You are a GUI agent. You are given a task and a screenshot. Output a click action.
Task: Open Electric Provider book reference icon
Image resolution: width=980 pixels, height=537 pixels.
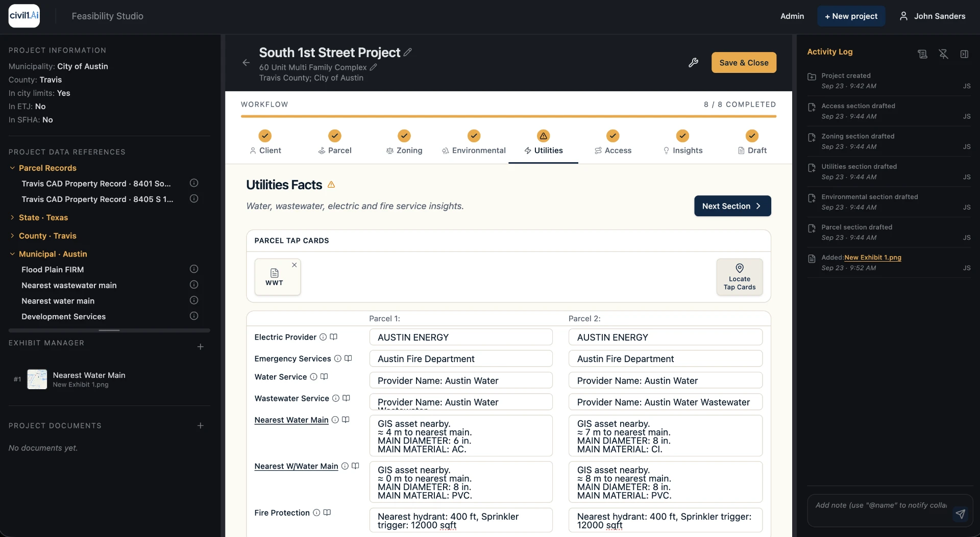coord(334,337)
